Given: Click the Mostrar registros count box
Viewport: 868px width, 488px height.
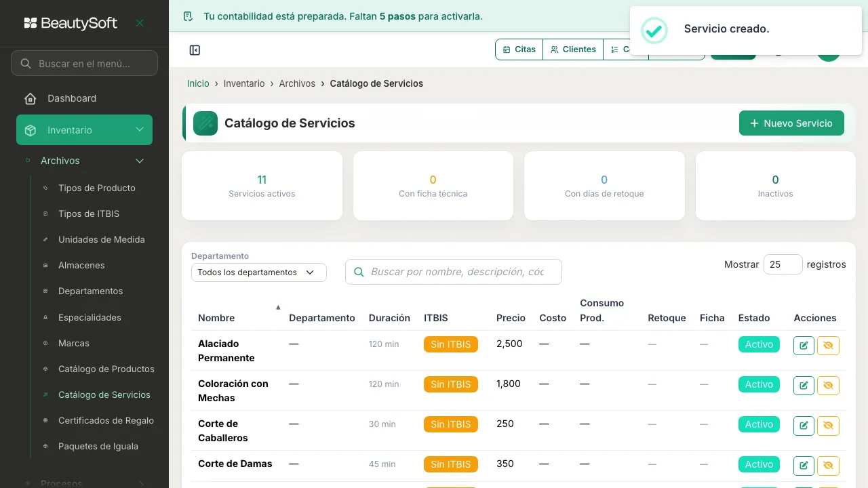Looking at the screenshot, I should 783,264.
